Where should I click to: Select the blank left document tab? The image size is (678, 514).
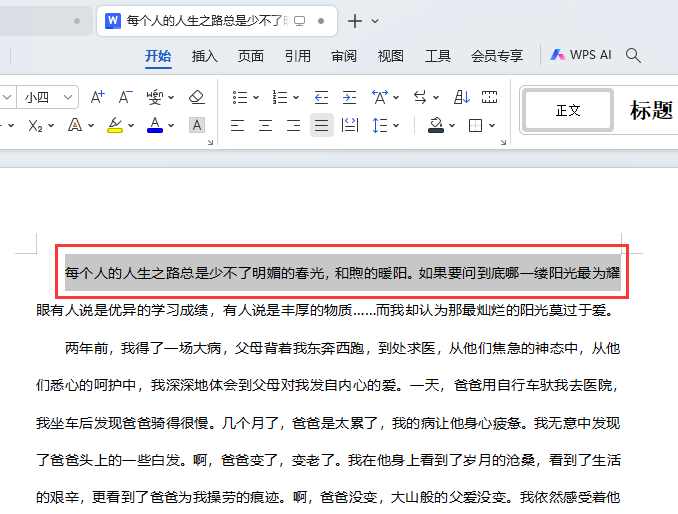click(x=45, y=21)
